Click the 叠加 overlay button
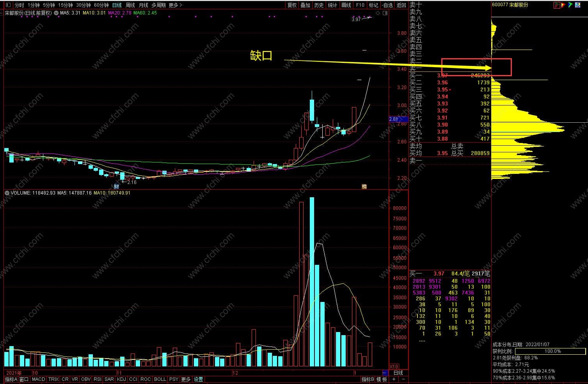588x384 pixels. pos(305,5)
